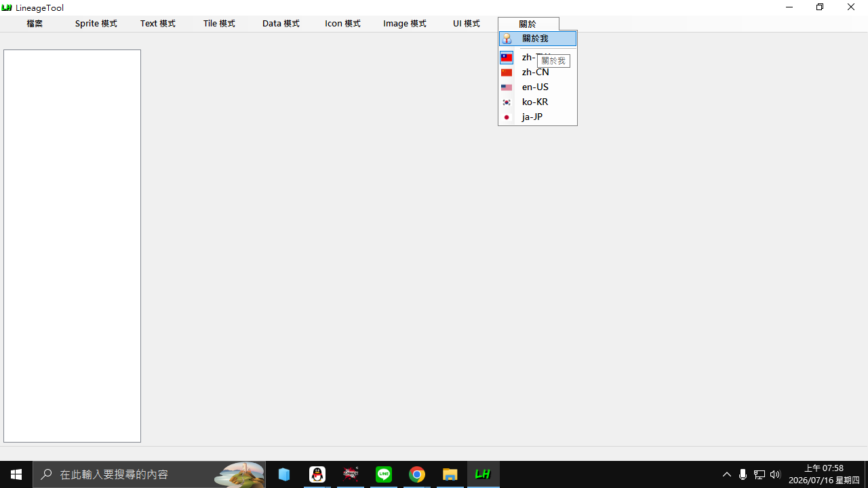Collapse the 關於 menu header
The image size is (868, 488).
coord(528,24)
